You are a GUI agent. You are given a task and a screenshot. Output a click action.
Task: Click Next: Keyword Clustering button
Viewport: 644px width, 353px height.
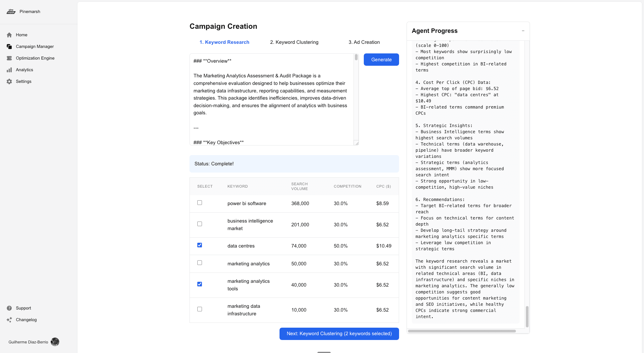[x=339, y=334]
